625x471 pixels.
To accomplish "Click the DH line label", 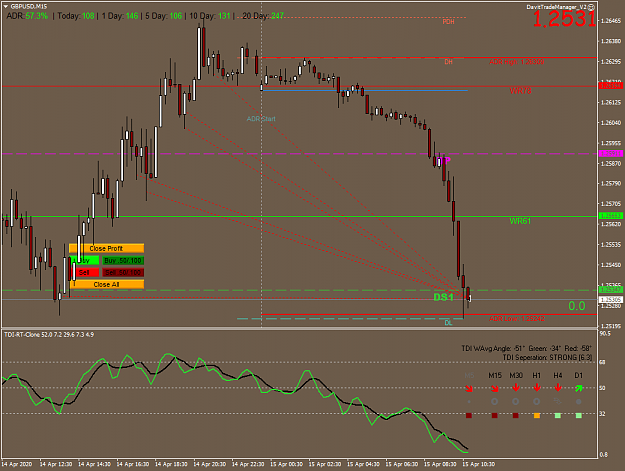I will (448, 62).
